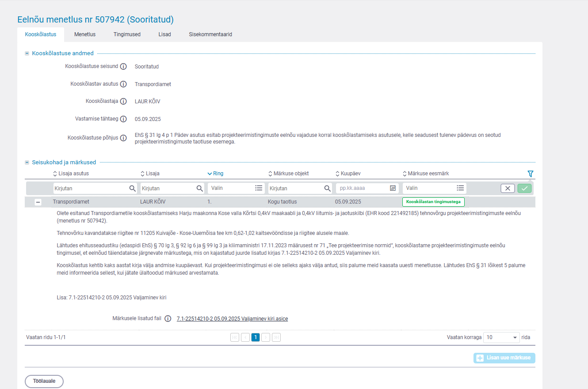Open calendar picker in Kuupäev filter
The width and height of the screenshot is (588, 389).
pos(393,188)
